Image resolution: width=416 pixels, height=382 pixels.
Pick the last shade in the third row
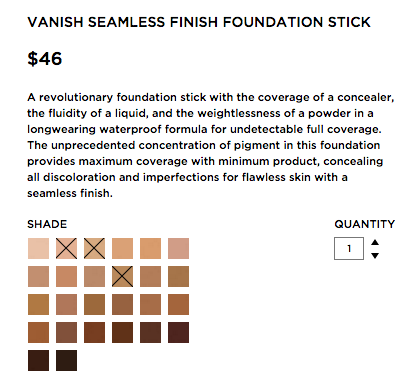pos(178,304)
